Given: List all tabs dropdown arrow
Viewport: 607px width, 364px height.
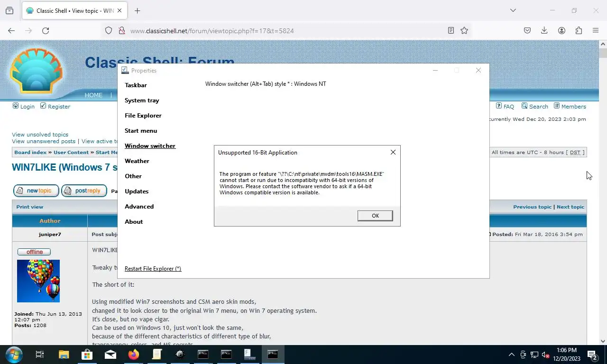Looking at the screenshot, I should [513, 10].
